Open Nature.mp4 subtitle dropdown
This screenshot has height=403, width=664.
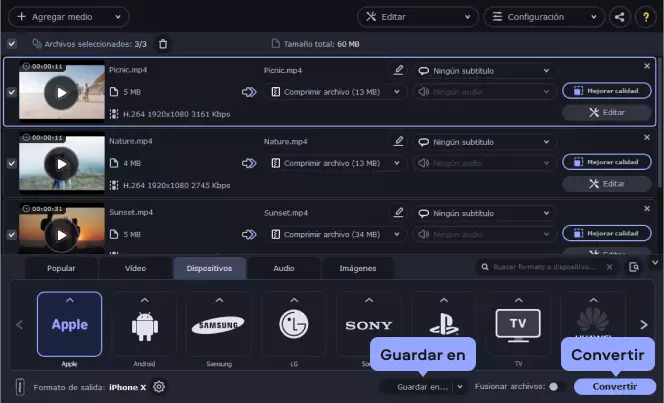[484, 142]
